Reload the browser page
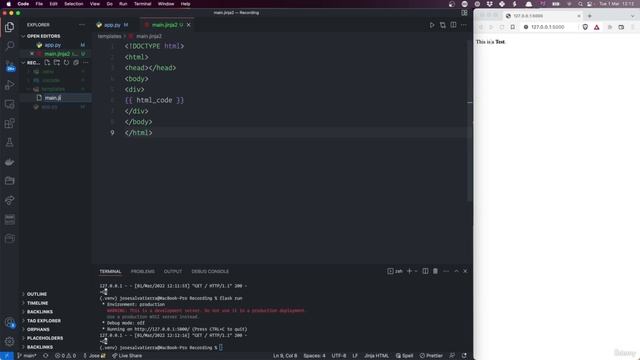 pyautogui.click(x=502, y=27)
